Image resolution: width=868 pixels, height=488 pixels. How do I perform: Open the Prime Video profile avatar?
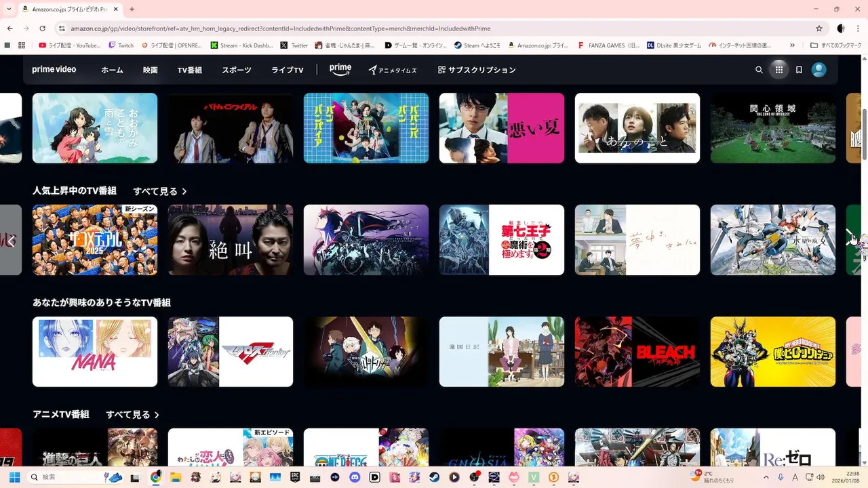point(819,70)
